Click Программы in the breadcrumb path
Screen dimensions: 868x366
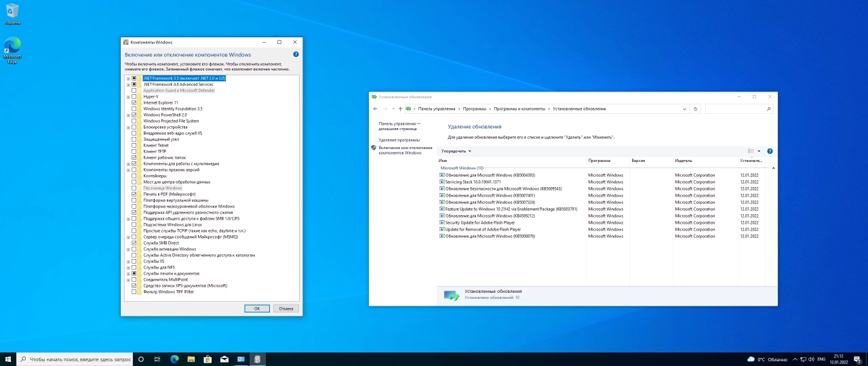[475, 108]
